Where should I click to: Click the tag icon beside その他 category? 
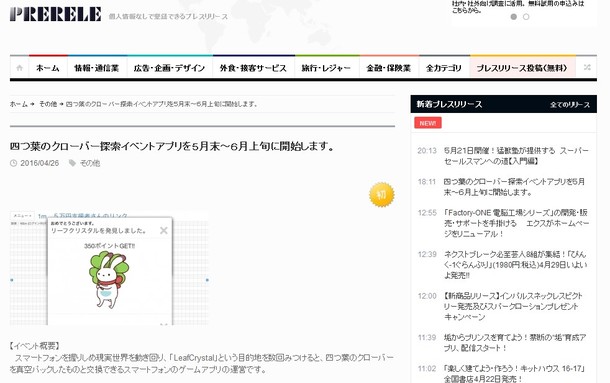72,163
